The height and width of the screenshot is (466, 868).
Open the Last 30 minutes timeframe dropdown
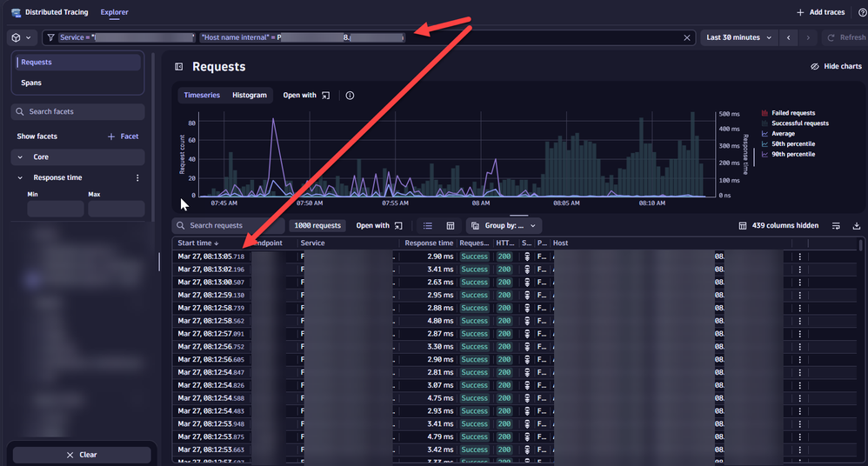point(738,38)
